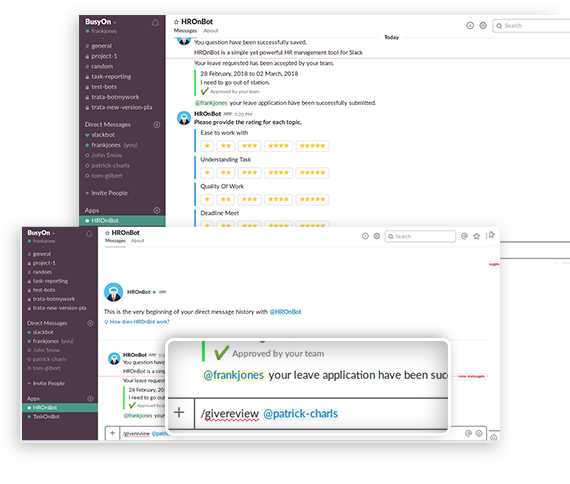Star the HROnBot conversation in back window

[x=176, y=22]
